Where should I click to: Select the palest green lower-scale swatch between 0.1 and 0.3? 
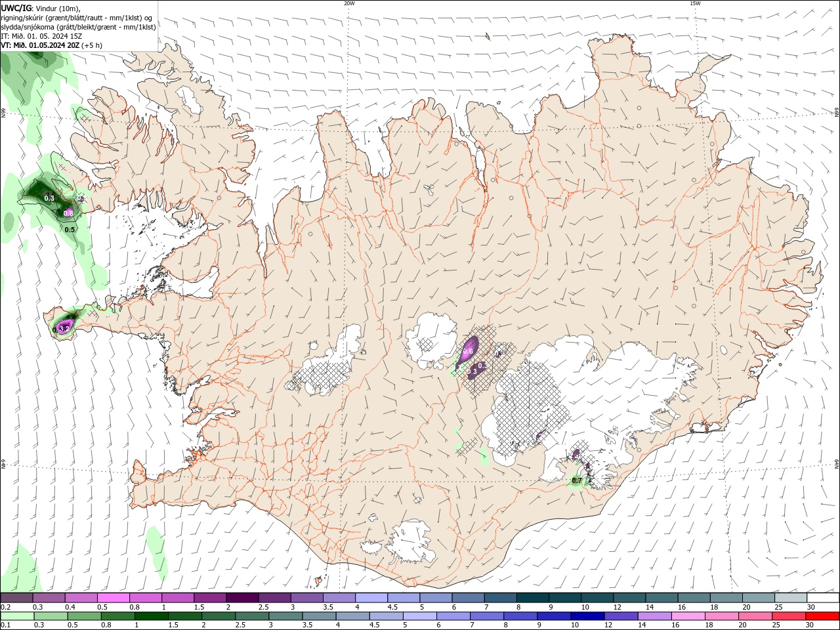(16, 616)
